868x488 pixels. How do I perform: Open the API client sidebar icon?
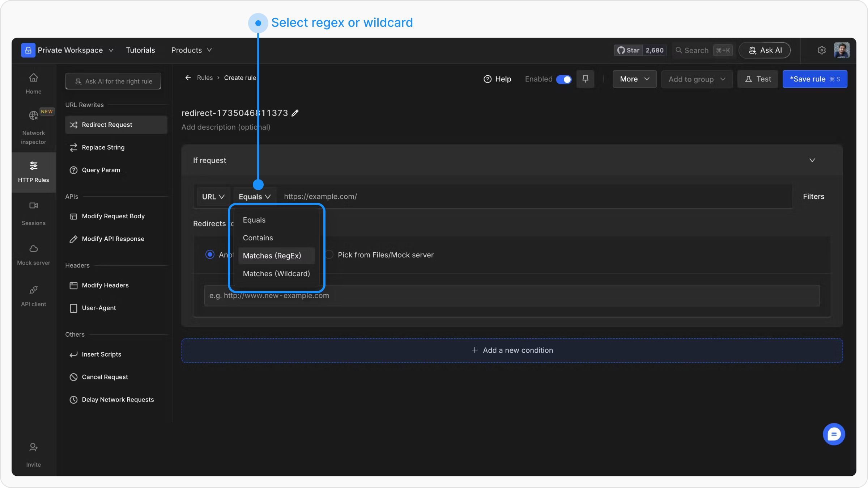point(33,296)
